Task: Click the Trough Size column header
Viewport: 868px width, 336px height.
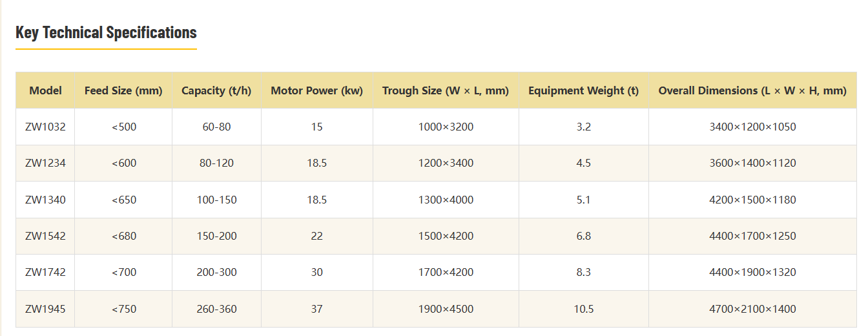Action: click(446, 90)
